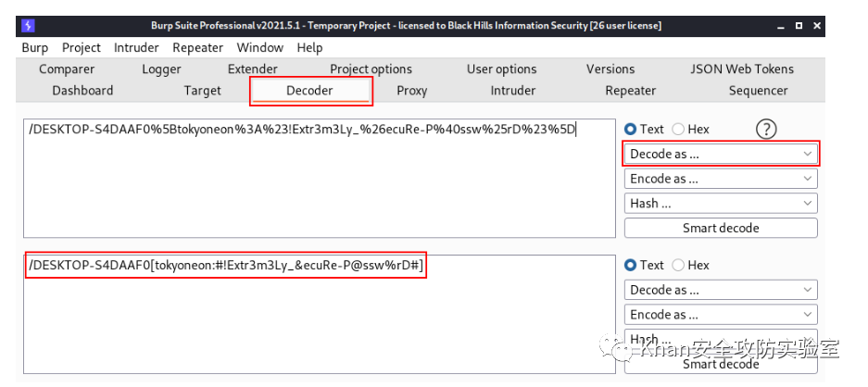Switch to the Project options tab
The width and height of the screenshot is (868, 387).
[x=371, y=69]
